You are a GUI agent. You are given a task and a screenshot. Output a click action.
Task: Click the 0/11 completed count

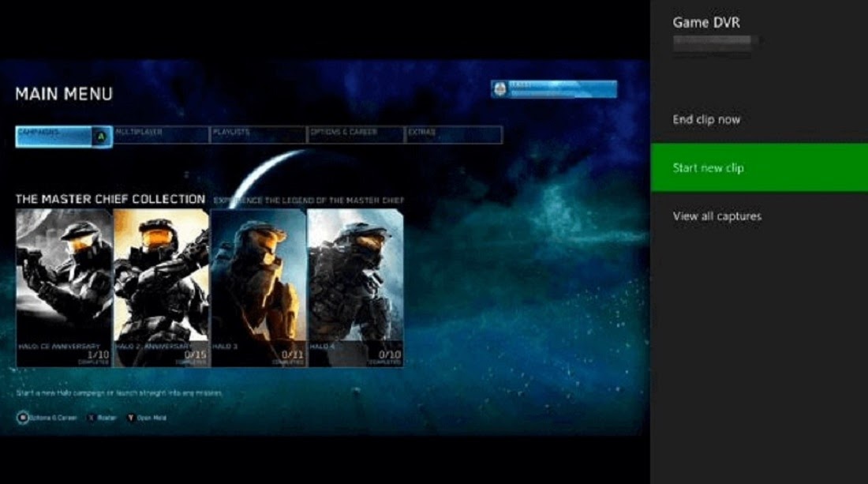click(x=292, y=355)
